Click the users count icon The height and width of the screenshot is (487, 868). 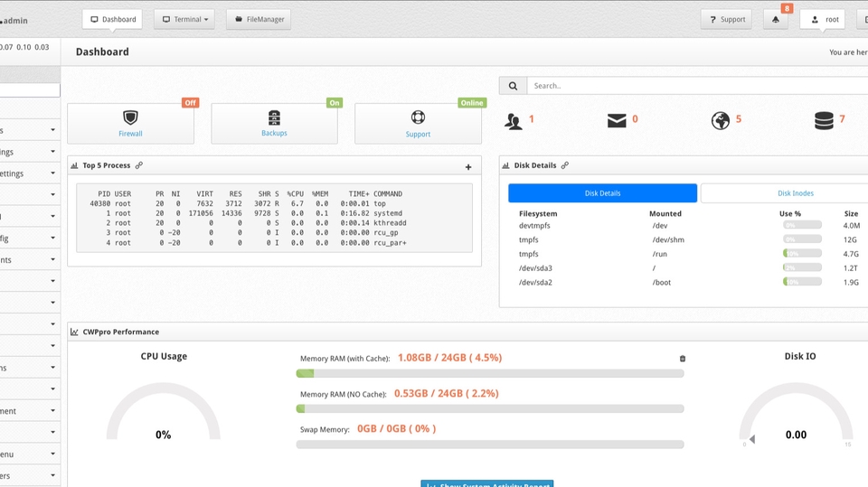514,121
